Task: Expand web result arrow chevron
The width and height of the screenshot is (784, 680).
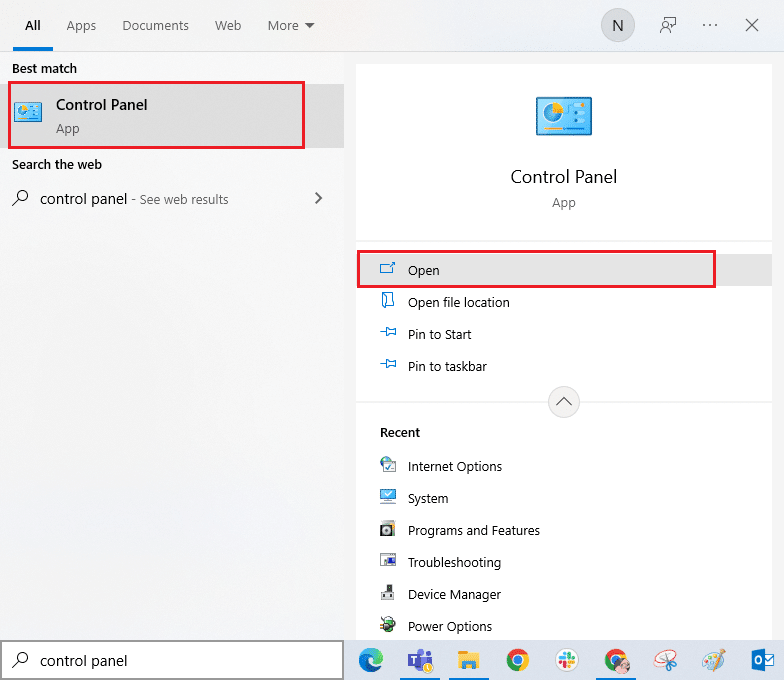Action: (318, 198)
